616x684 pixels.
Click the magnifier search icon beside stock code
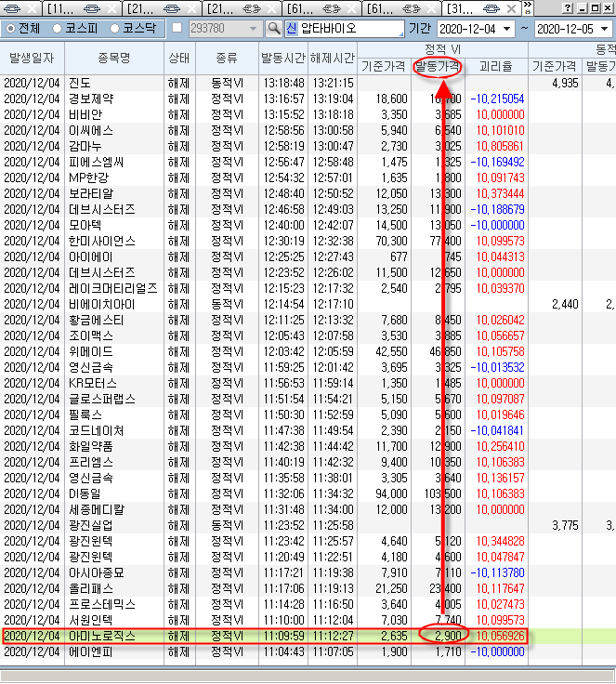coord(274,29)
